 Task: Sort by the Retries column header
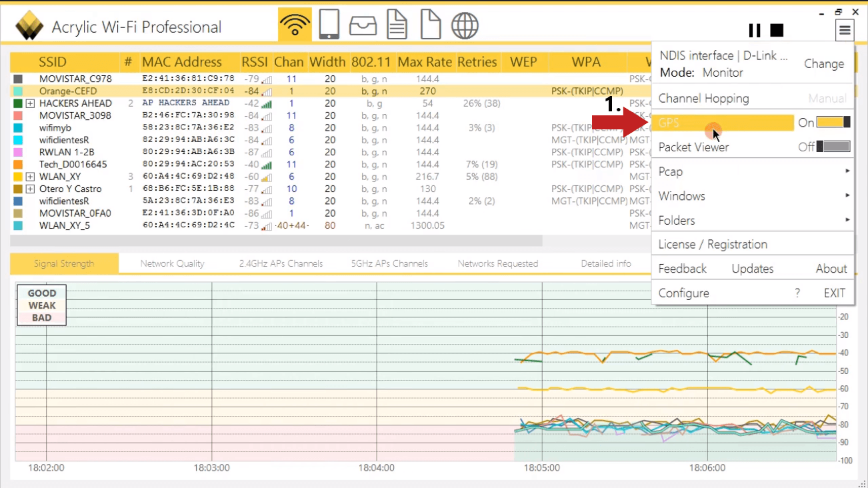tap(477, 62)
